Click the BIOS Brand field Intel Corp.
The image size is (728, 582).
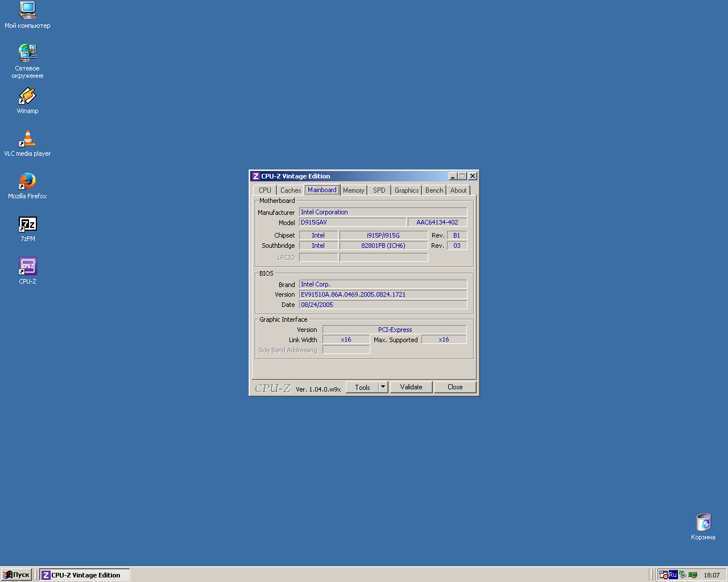[x=383, y=284]
